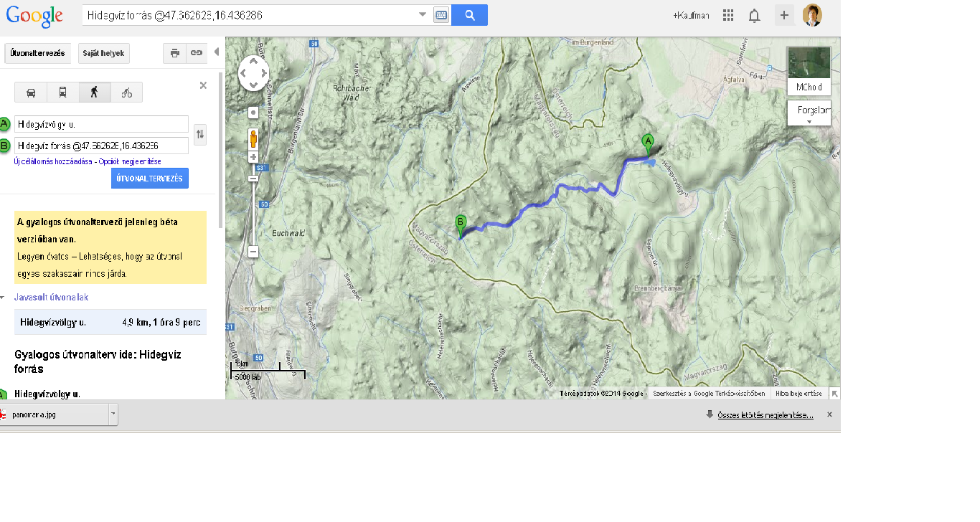
Task: Open the Google apps grid icon
Action: click(x=728, y=15)
